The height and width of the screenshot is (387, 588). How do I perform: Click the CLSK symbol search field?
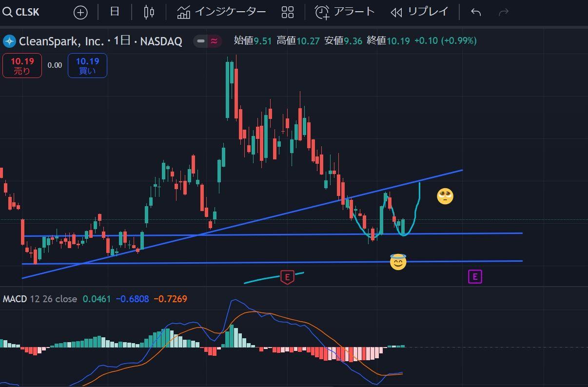(22, 12)
